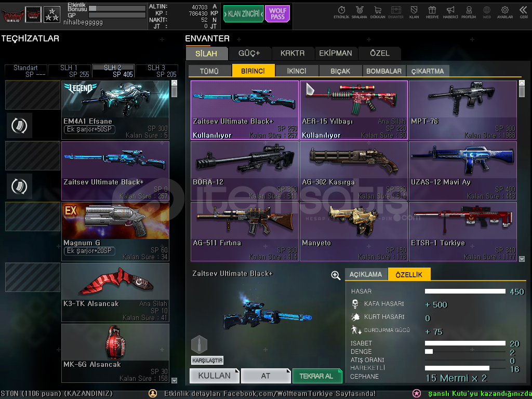Click the profile icon in bottom ticker
Viewport: 532px width, 399px height.
click(x=153, y=394)
